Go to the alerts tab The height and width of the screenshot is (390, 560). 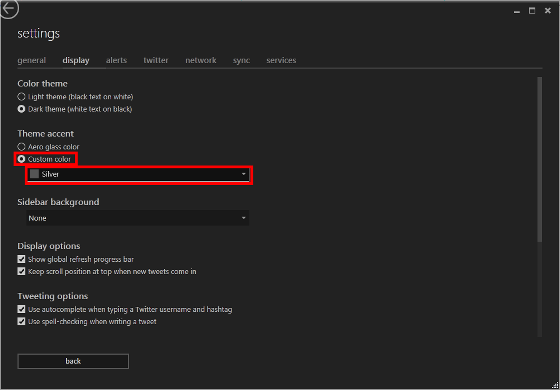[116, 60]
